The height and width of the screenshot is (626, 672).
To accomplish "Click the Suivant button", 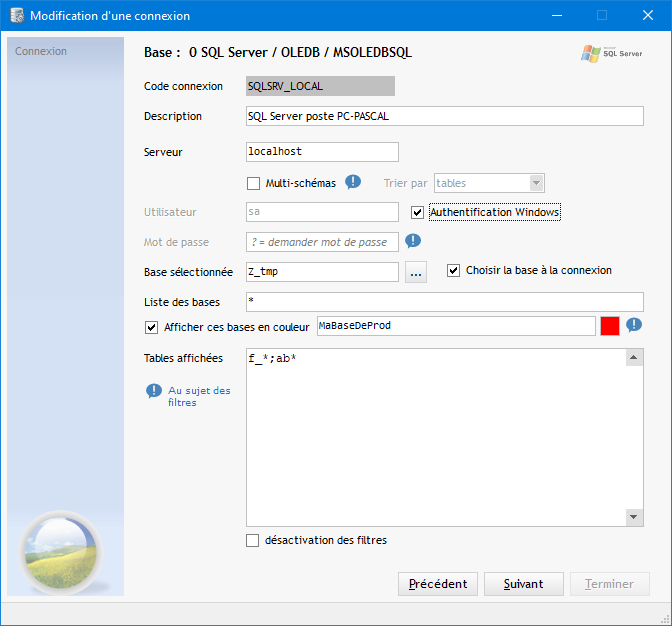I will [x=524, y=584].
